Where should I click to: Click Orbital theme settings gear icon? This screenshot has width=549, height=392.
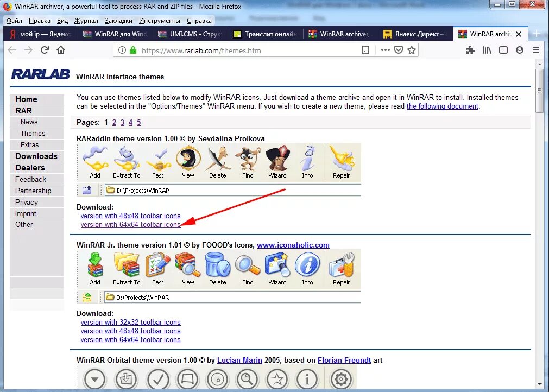tap(341, 378)
